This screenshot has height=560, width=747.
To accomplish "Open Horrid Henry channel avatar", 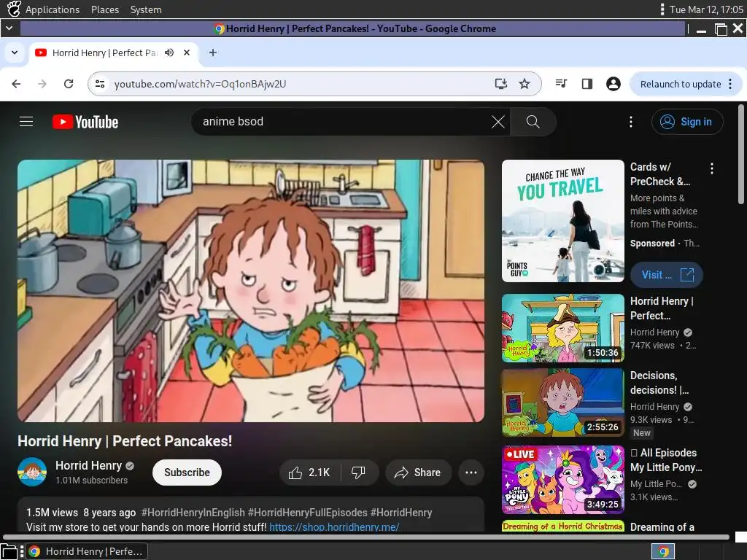I will (32, 472).
